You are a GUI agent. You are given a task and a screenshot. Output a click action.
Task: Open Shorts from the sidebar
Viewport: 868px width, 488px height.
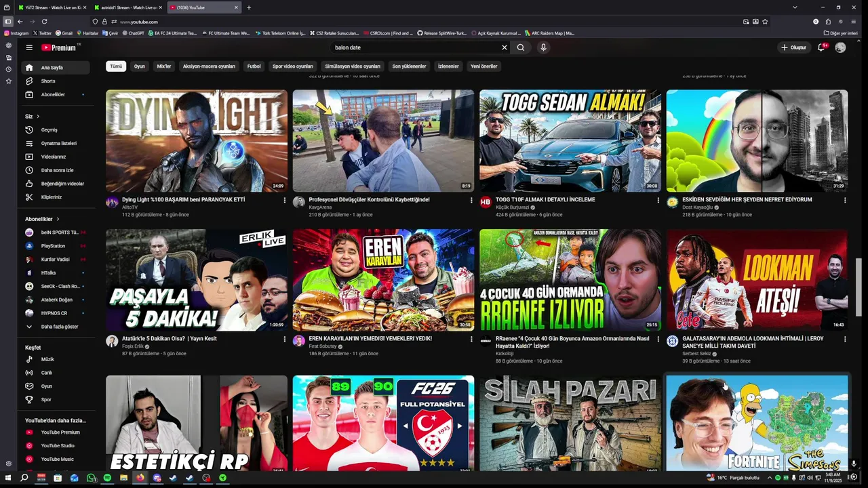coord(56,81)
